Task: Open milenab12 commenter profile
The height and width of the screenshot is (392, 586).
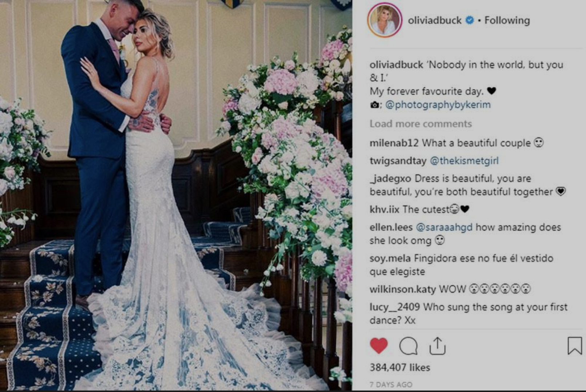Action: 394,143
